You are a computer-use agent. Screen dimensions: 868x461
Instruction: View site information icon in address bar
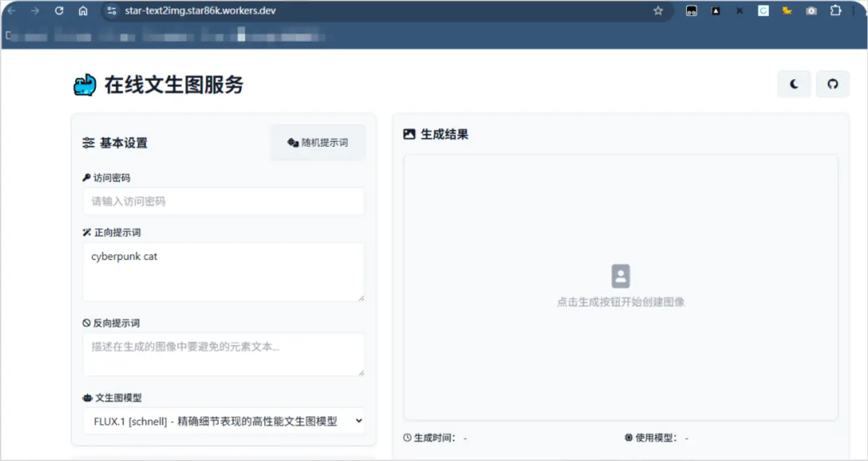tap(111, 11)
